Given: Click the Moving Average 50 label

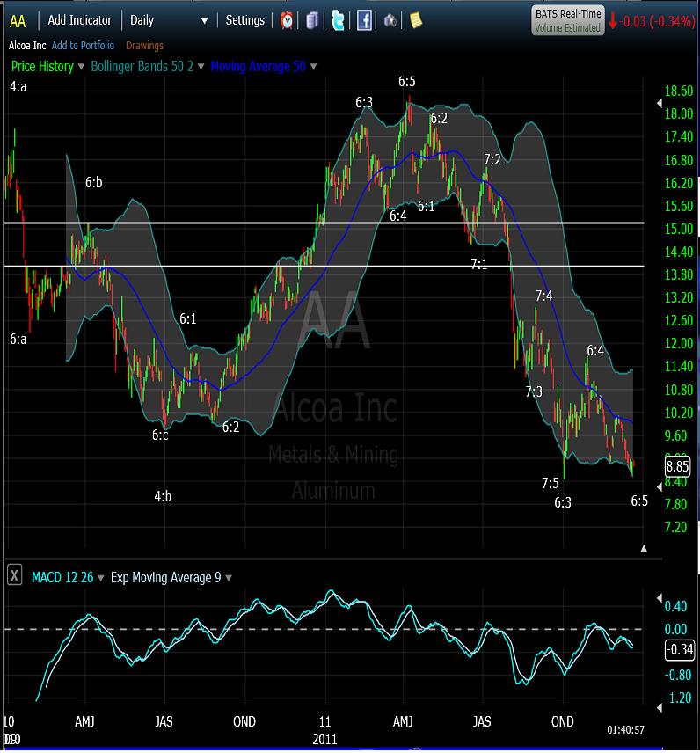Looking at the screenshot, I should [259, 66].
